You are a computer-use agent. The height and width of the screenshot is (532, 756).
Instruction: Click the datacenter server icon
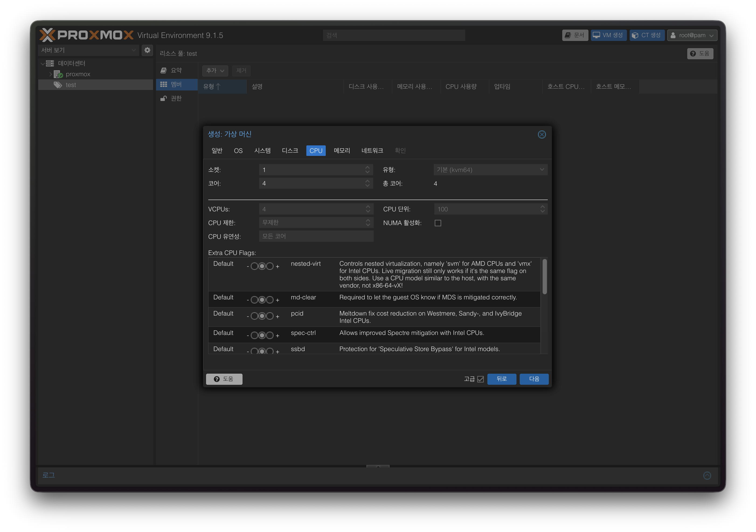click(50, 63)
